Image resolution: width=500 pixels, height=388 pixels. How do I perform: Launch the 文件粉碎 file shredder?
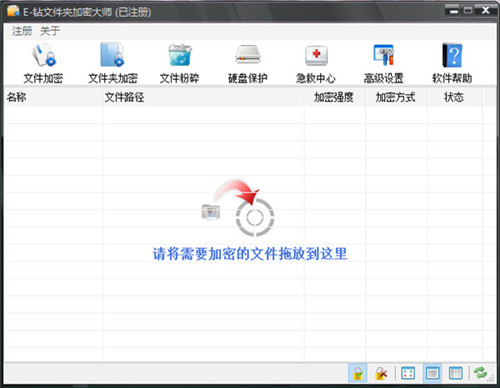pyautogui.click(x=179, y=64)
